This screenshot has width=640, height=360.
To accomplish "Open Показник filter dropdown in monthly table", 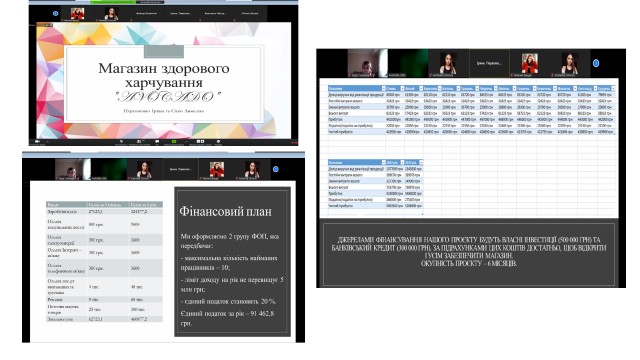I will (x=383, y=89).
